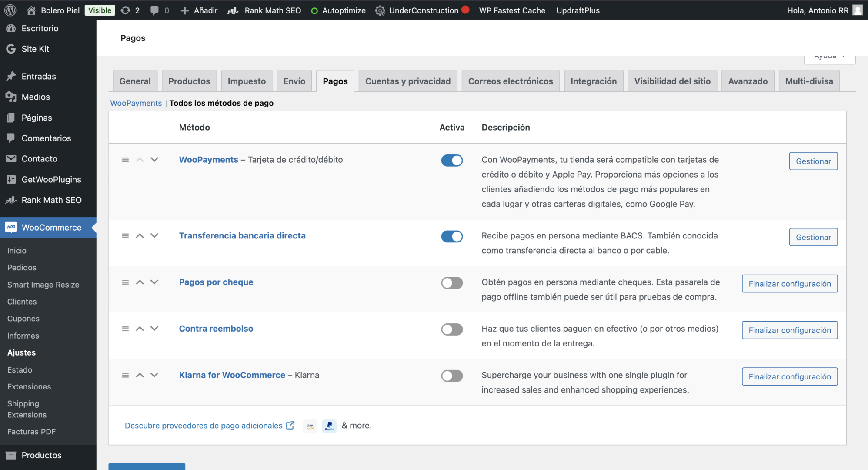Screen dimensions: 868x470
Task: Enable the Klarna for WooCommerce toggle
Action: (x=452, y=376)
